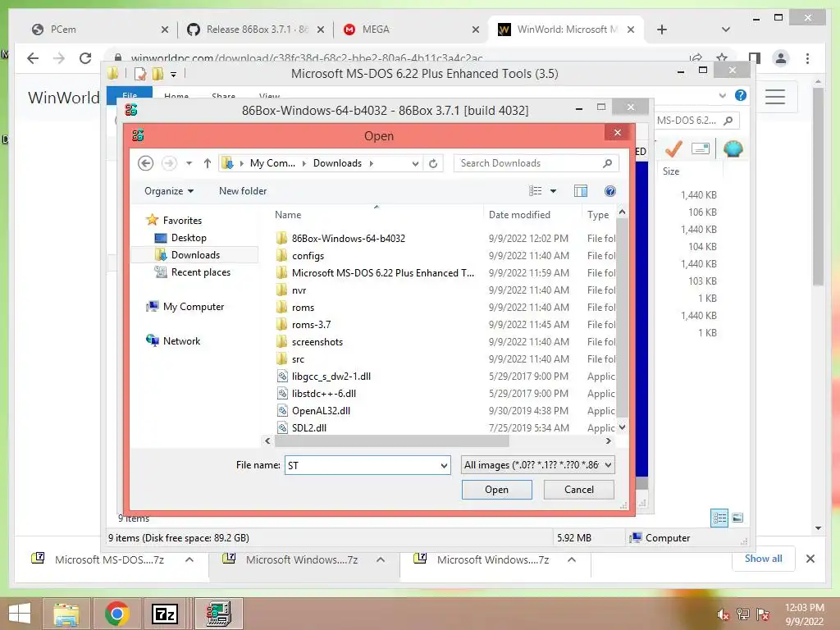This screenshot has height=630, width=840.
Task: Click Show all downloads link
Action: pyautogui.click(x=763, y=559)
